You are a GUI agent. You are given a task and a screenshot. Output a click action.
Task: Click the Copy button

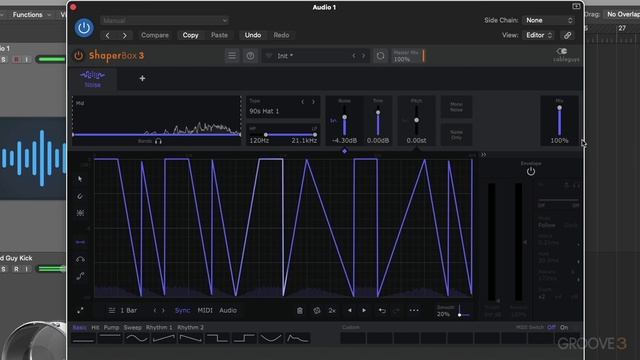click(190, 36)
